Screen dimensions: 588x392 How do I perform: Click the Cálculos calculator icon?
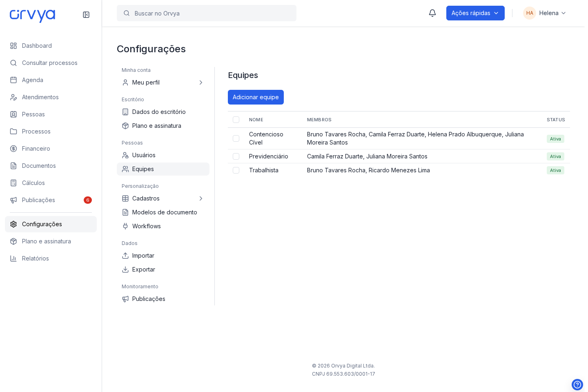13,183
